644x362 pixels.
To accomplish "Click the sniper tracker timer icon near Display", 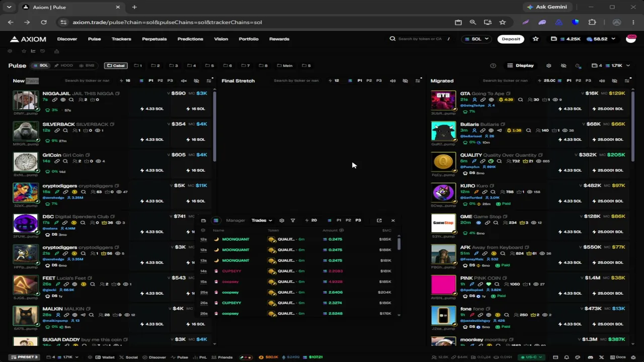I will click(578, 65).
